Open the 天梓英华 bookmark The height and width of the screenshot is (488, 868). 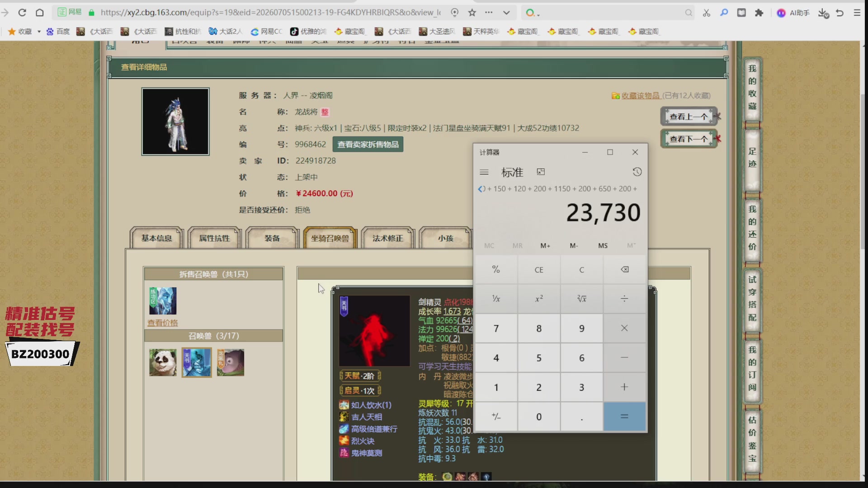point(481,32)
